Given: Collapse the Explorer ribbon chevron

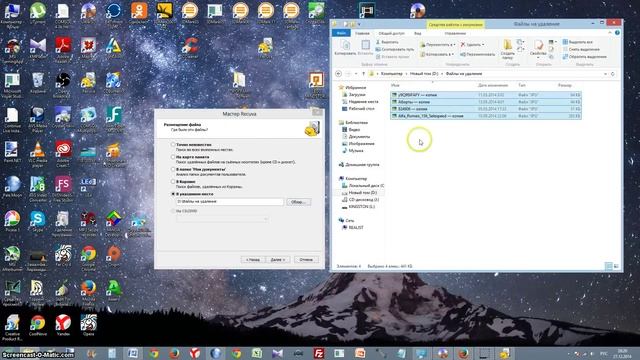Looking at the screenshot, I should (610, 33).
